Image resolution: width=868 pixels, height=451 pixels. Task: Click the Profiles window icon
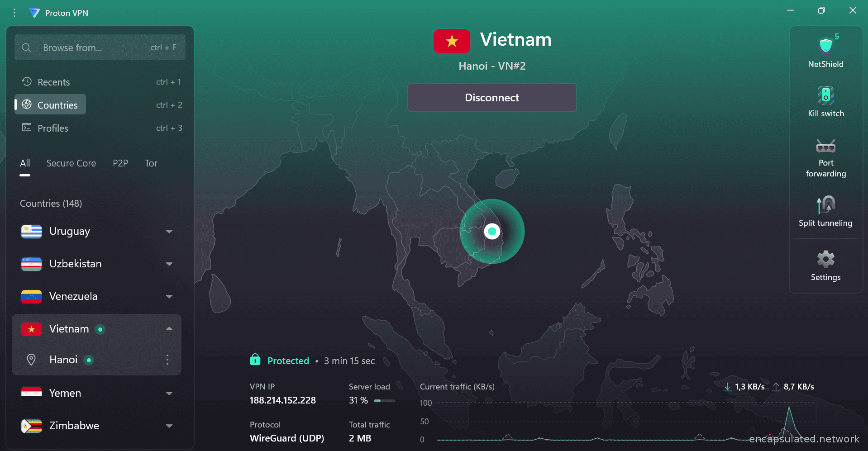click(27, 128)
